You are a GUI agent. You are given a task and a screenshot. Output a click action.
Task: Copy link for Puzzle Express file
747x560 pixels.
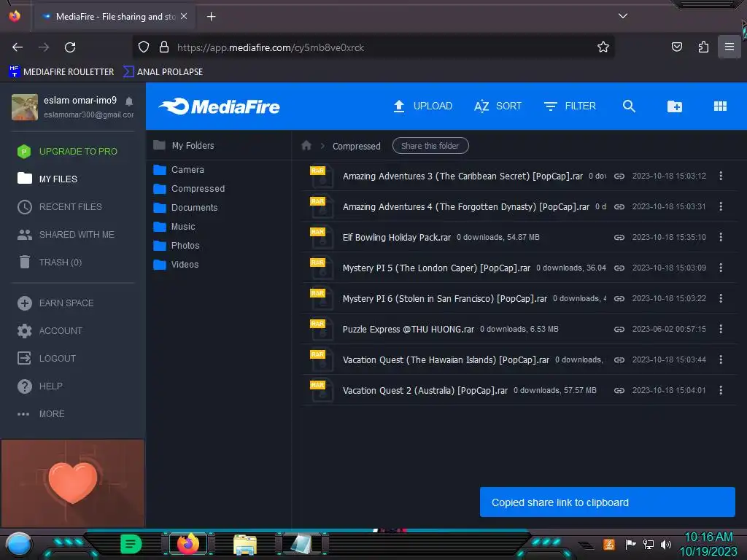[619, 329]
